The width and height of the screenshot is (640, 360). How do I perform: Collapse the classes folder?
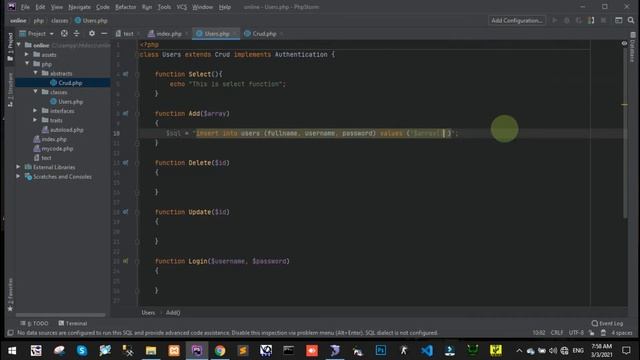[x=36, y=92]
